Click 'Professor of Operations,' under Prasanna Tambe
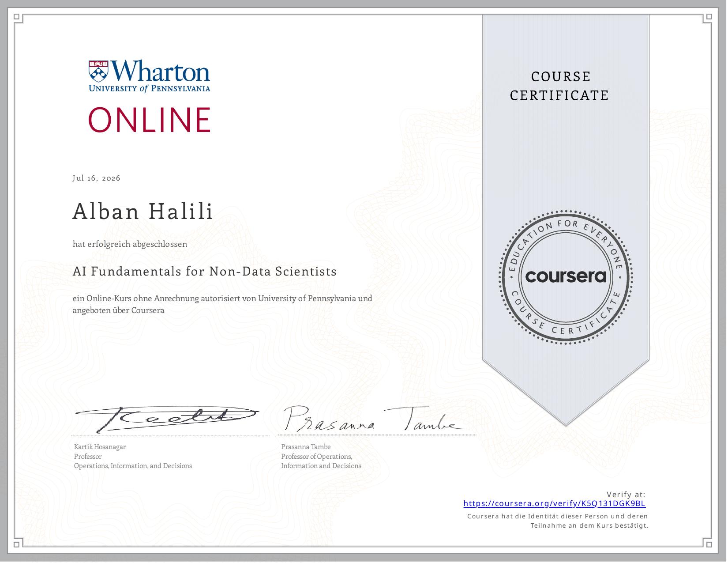This screenshot has height=563, width=728. (316, 457)
